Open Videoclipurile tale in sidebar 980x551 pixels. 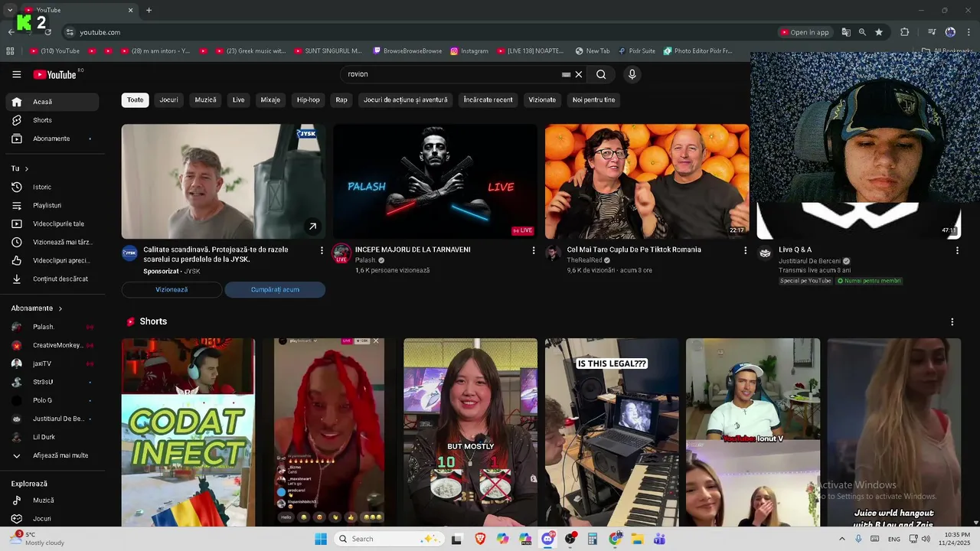(52, 223)
